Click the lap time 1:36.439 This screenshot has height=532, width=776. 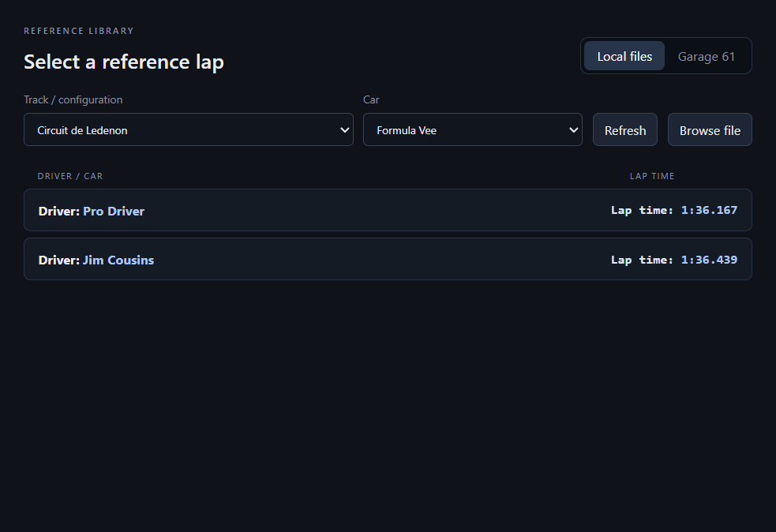(x=709, y=260)
